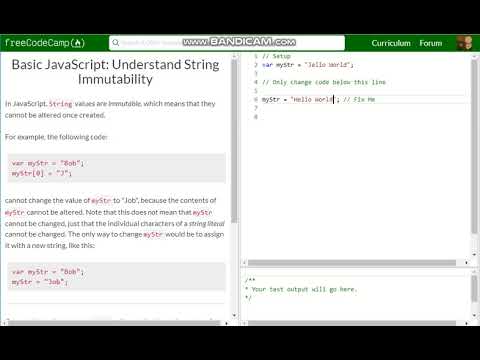Open the user profile avatar
480x360 pixels.
pyautogui.click(x=464, y=43)
